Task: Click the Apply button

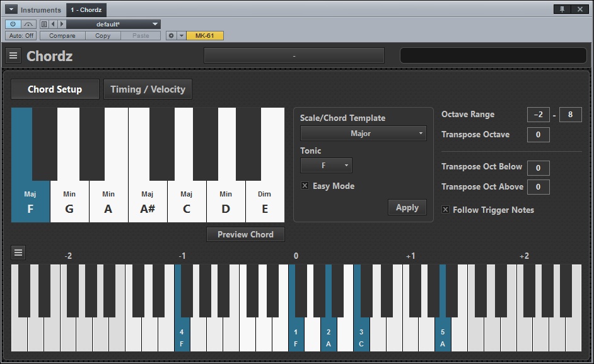Action: tap(407, 207)
